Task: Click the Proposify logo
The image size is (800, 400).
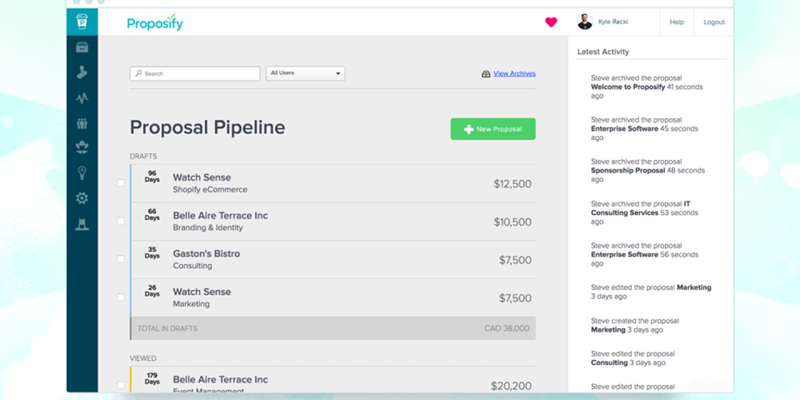Action: coord(155,22)
